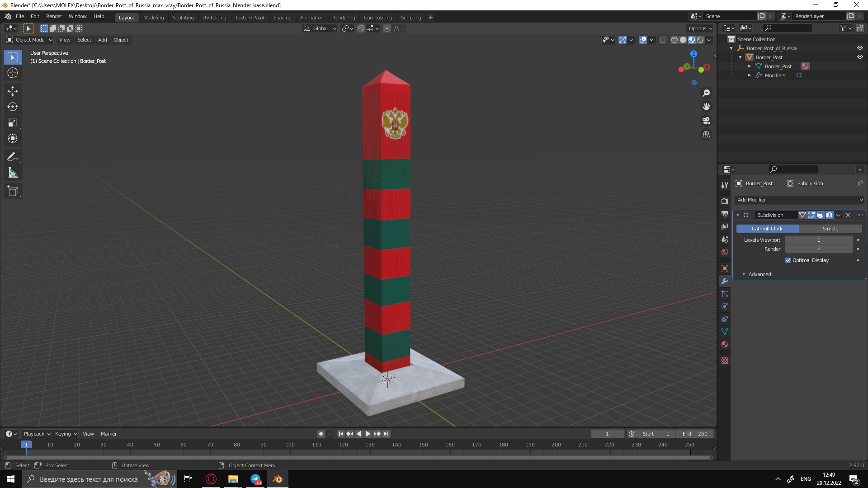Open the Object Mode dropdown
868x488 pixels.
[29, 40]
